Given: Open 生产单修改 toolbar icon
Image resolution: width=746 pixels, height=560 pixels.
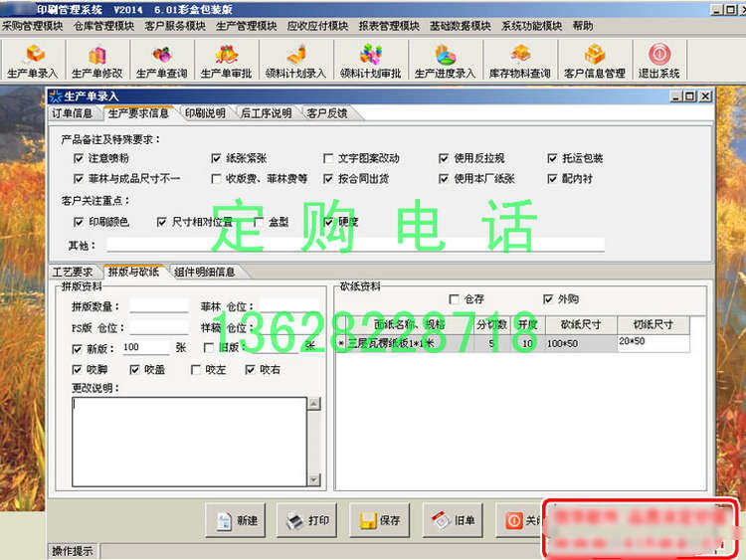Looking at the screenshot, I should (x=97, y=60).
